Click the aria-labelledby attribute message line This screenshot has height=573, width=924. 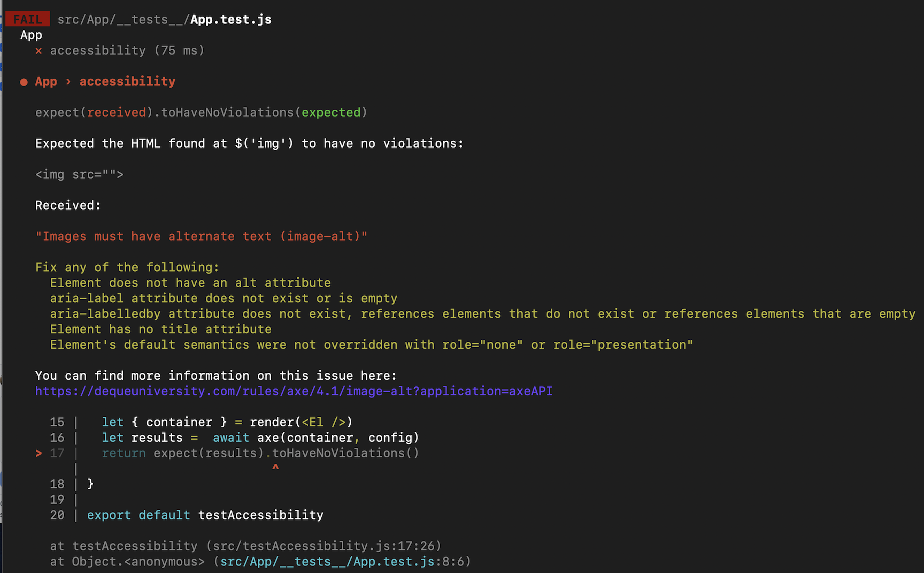click(482, 314)
